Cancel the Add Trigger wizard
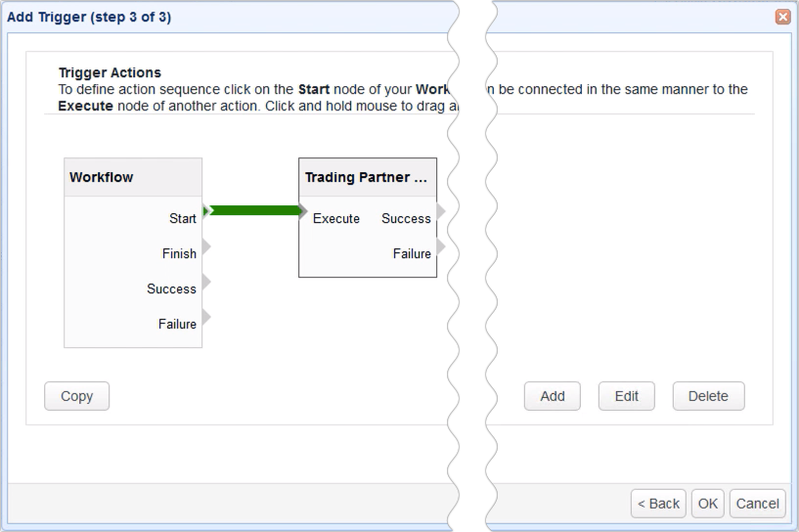 click(757, 504)
